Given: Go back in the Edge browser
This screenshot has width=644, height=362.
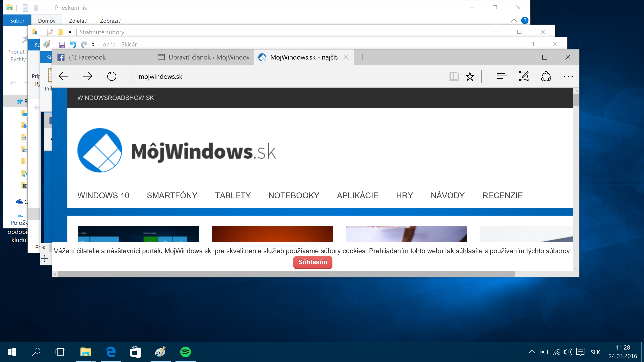Looking at the screenshot, I should click(x=64, y=76).
